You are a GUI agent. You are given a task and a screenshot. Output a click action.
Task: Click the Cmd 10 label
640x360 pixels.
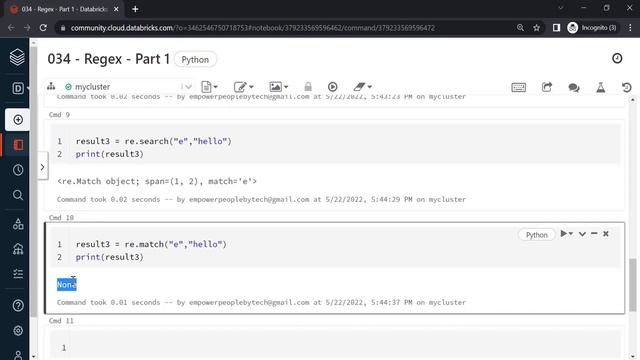pyautogui.click(x=61, y=218)
